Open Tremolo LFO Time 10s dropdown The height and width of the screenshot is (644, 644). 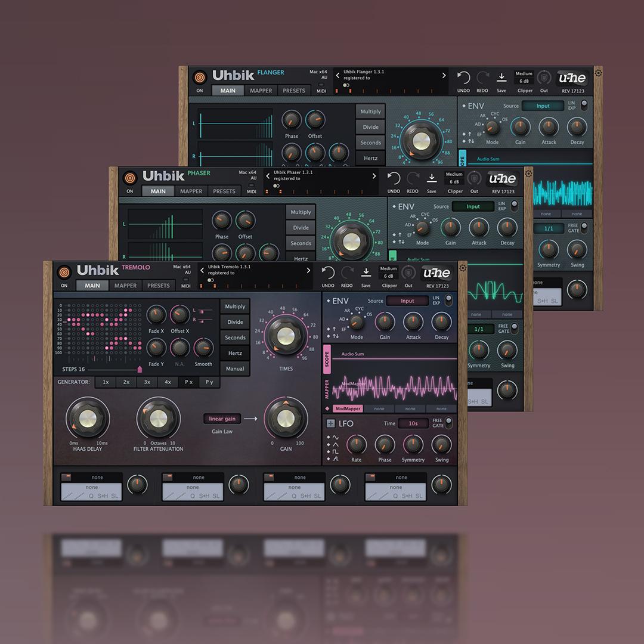(413, 423)
